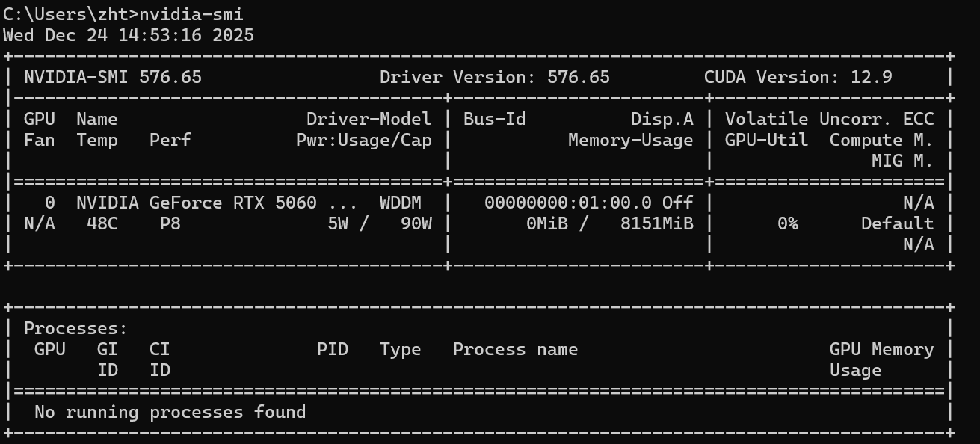Click the GPU Memory header in Processes

coord(881,349)
